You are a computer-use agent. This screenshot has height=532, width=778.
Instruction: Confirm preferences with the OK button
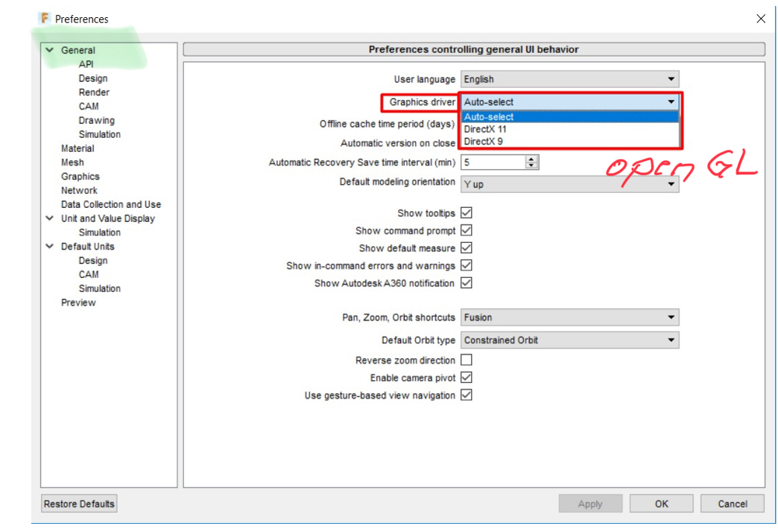pos(660,503)
